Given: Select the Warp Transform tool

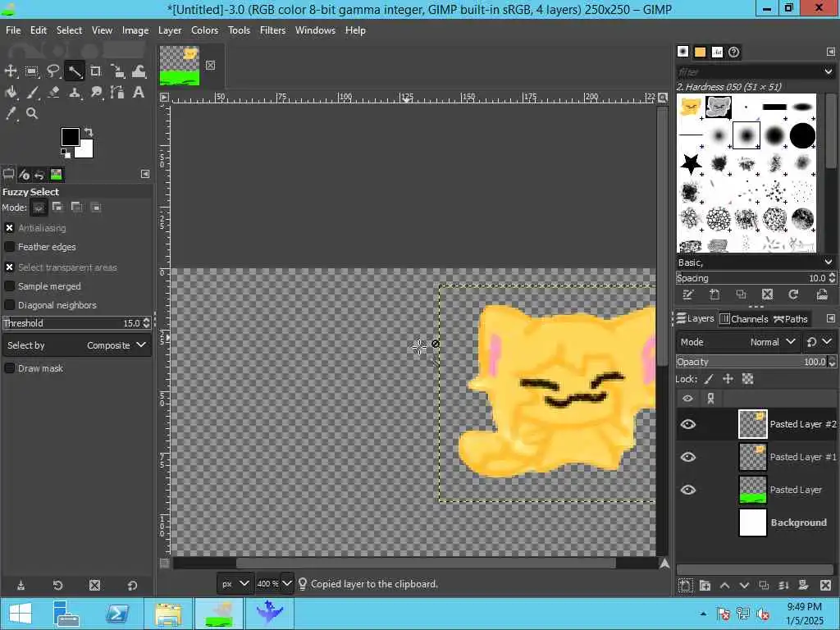Looking at the screenshot, I should [139, 71].
